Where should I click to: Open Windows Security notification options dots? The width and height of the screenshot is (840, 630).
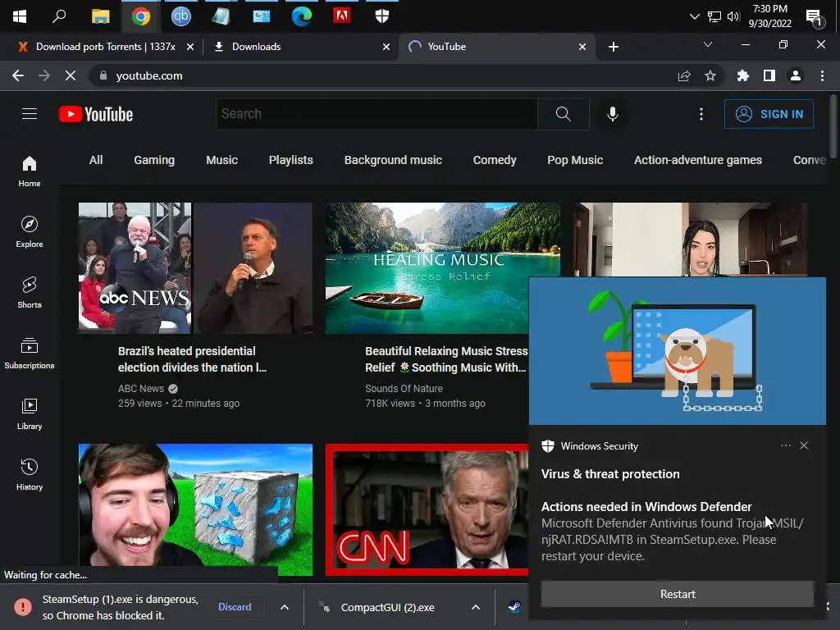pos(785,445)
